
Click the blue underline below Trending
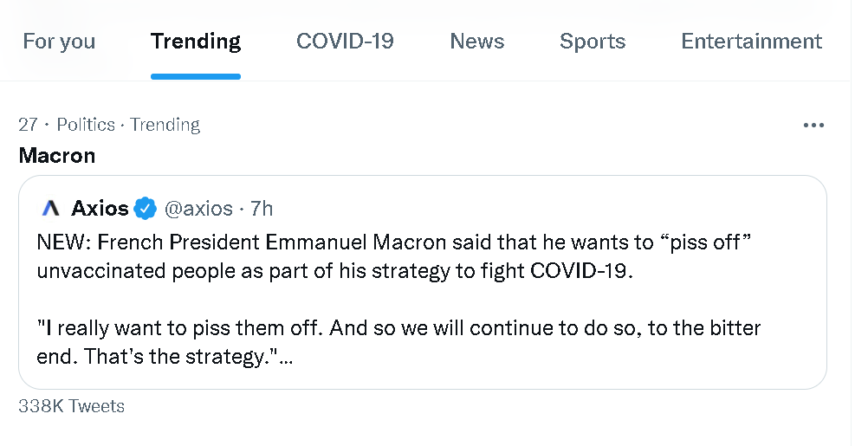(x=196, y=76)
